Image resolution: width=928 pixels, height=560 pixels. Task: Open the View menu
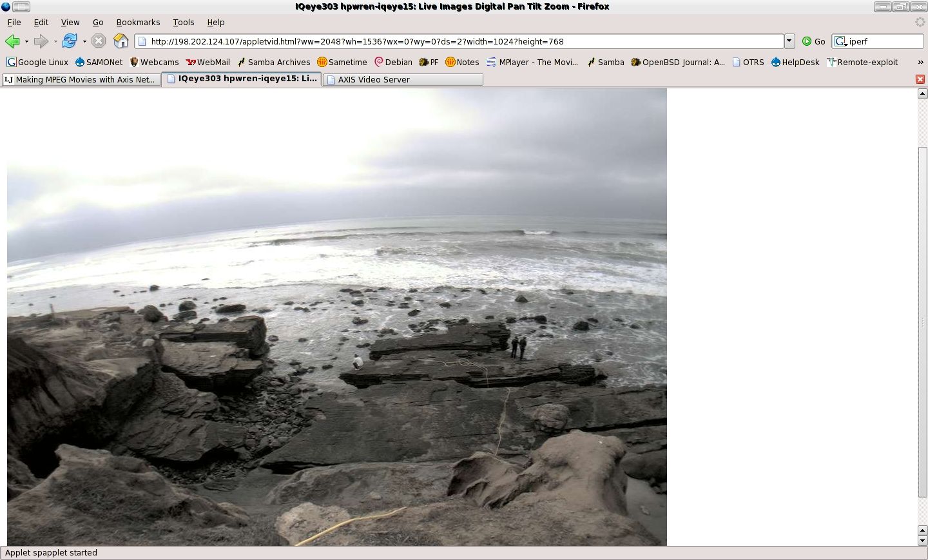[x=70, y=22]
